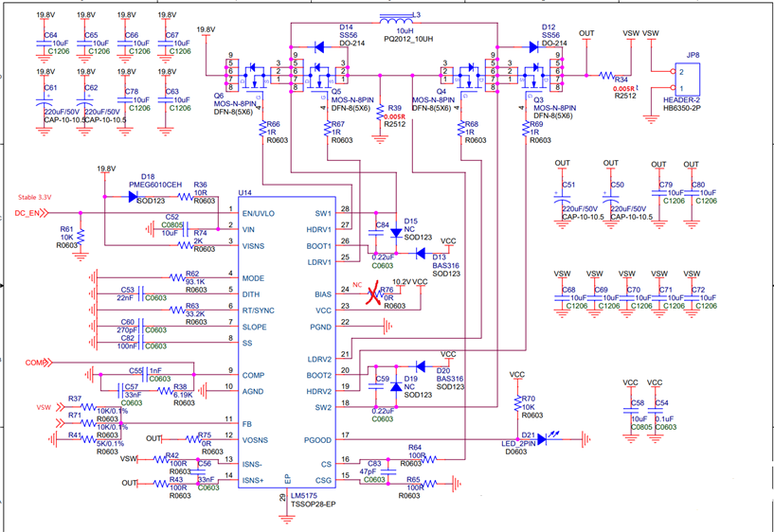This screenshot has height=532, width=774.
Task: Select the U14 designator label
Action: tap(244, 192)
